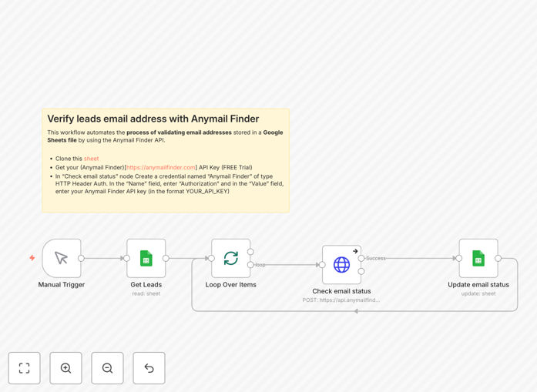Click the Get Leads output connector
Screen dimensions: 537x392
(166, 258)
